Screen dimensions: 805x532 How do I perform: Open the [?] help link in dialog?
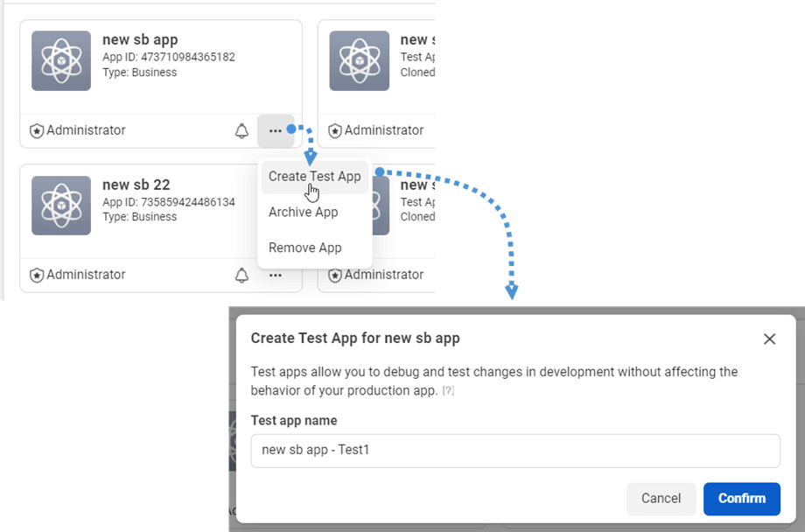(x=448, y=391)
